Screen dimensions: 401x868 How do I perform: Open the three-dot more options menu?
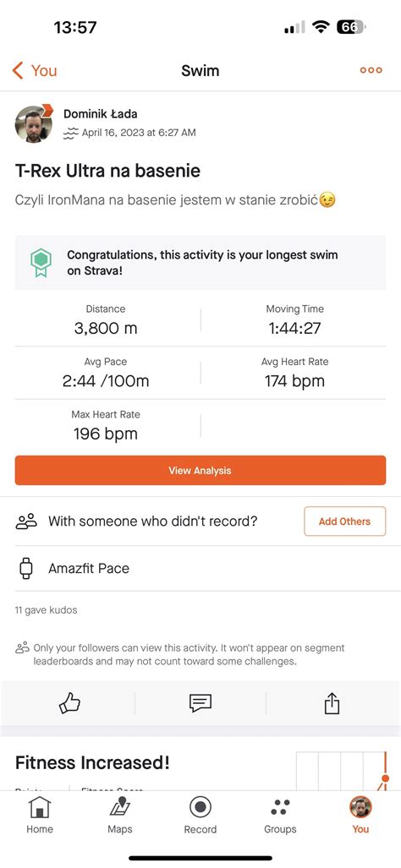[x=371, y=70]
